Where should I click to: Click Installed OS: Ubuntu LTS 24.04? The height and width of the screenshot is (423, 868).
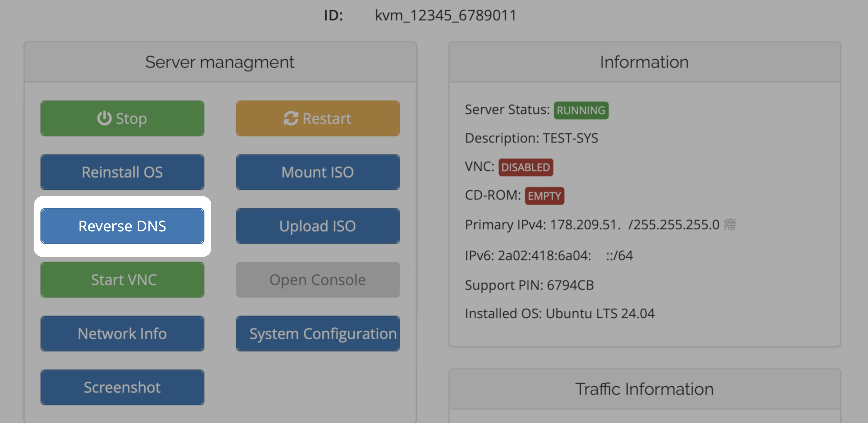pos(560,314)
